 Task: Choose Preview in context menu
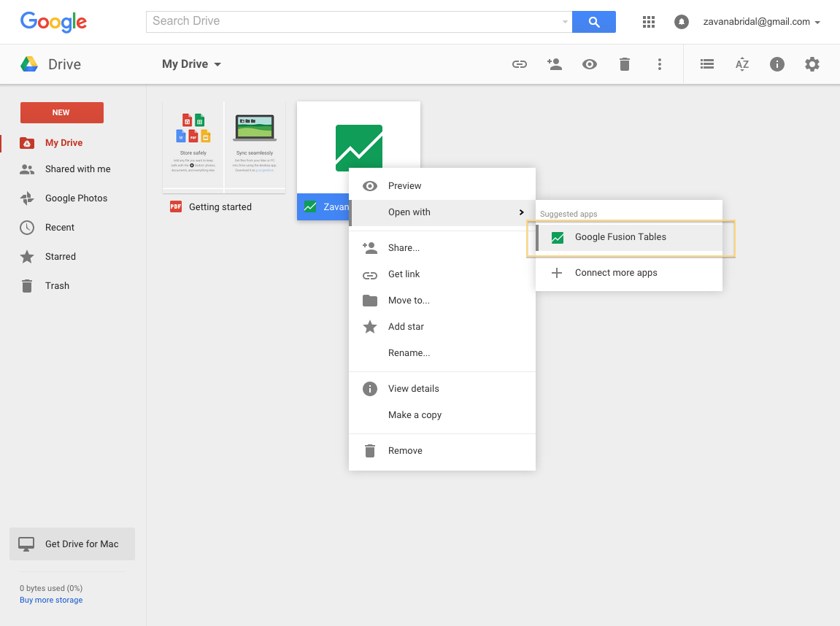(x=442, y=186)
